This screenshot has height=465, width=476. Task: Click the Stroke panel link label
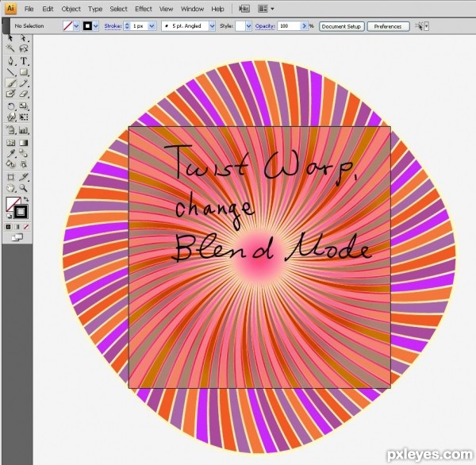point(113,26)
